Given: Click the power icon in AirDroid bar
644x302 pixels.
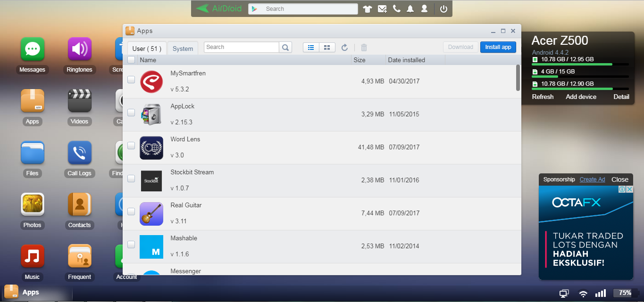Looking at the screenshot, I should (x=443, y=8).
